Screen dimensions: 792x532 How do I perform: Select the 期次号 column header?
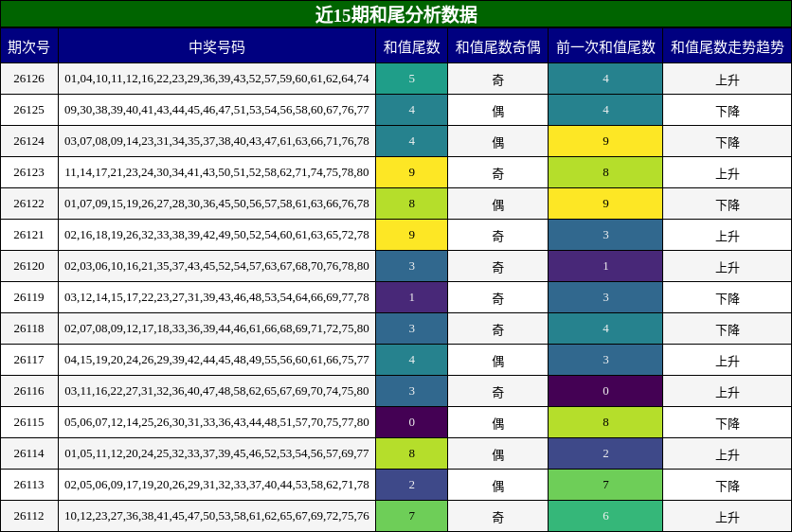[x=28, y=47]
